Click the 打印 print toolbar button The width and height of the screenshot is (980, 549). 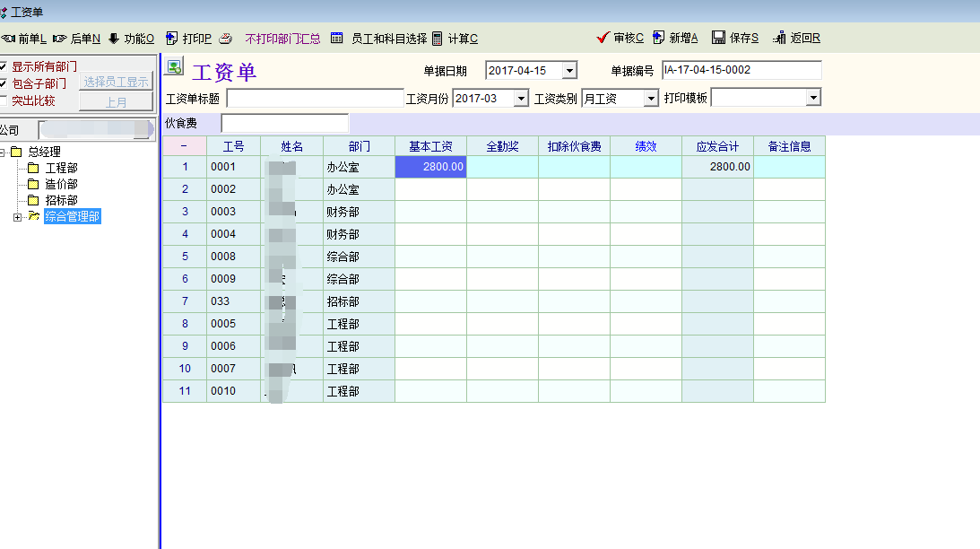[172, 39]
